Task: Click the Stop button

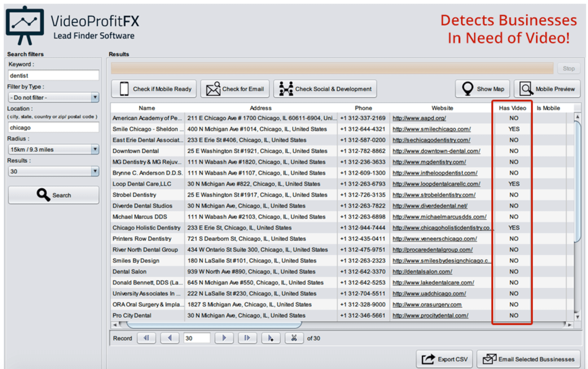Action: coord(568,68)
